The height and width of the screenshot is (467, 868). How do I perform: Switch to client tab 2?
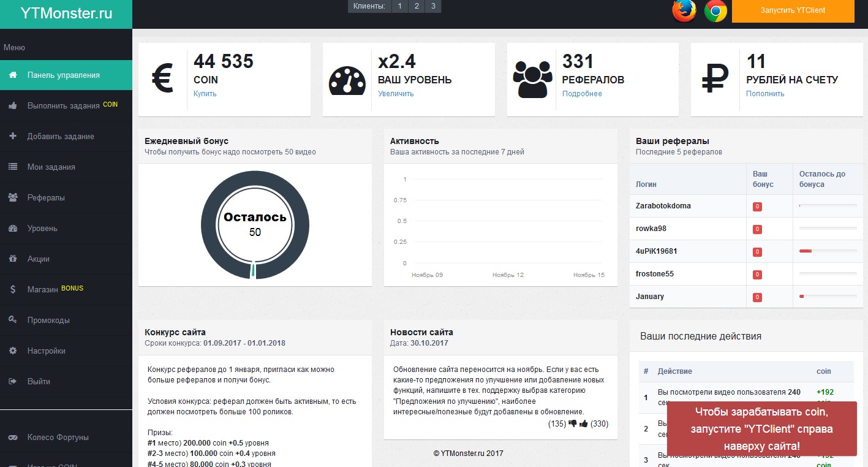[417, 6]
